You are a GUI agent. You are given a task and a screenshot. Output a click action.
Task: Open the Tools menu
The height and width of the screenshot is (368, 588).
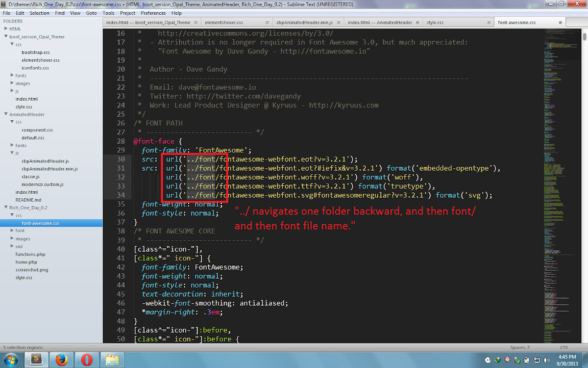[x=109, y=13]
